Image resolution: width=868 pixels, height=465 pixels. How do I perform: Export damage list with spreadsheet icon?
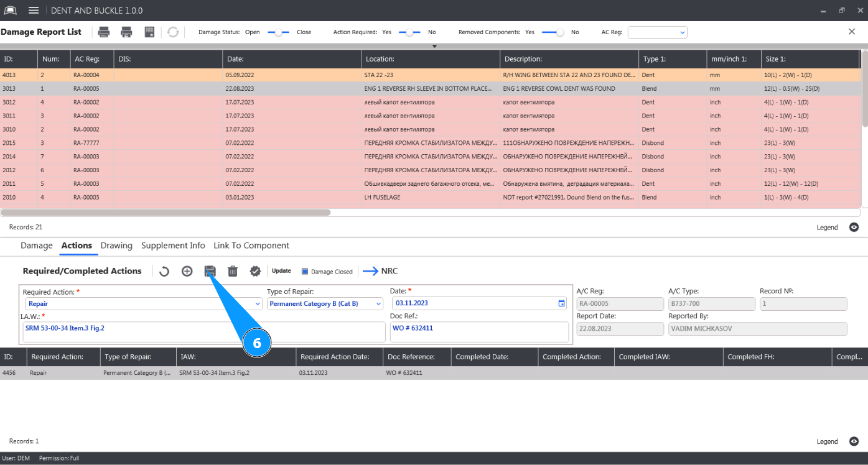[149, 32]
